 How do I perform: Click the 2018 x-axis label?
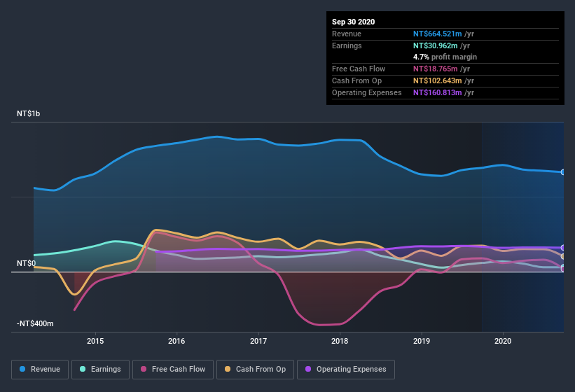340,341
